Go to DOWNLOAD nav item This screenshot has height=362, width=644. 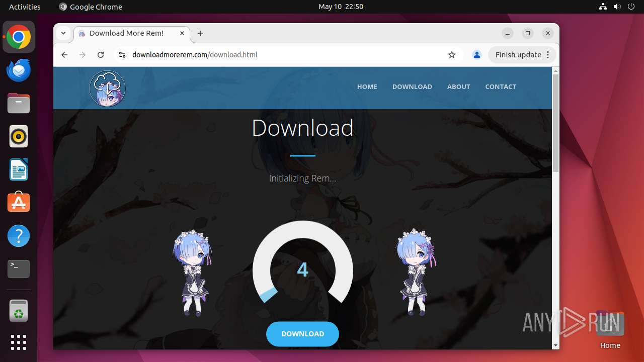[412, 86]
